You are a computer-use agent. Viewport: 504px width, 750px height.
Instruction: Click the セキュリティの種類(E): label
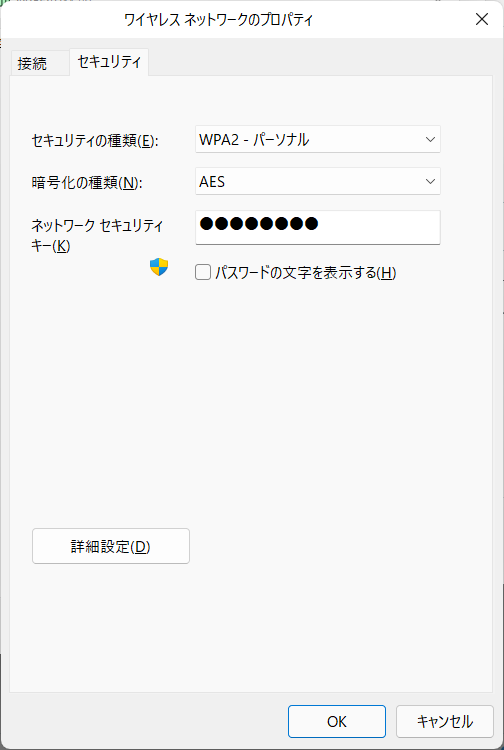pyautogui.click(x=95, y=141)
